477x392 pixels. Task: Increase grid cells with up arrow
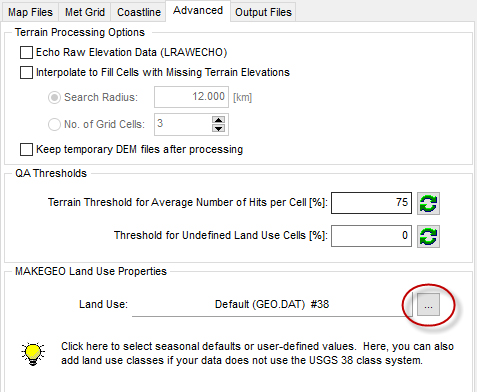(218, 120)
